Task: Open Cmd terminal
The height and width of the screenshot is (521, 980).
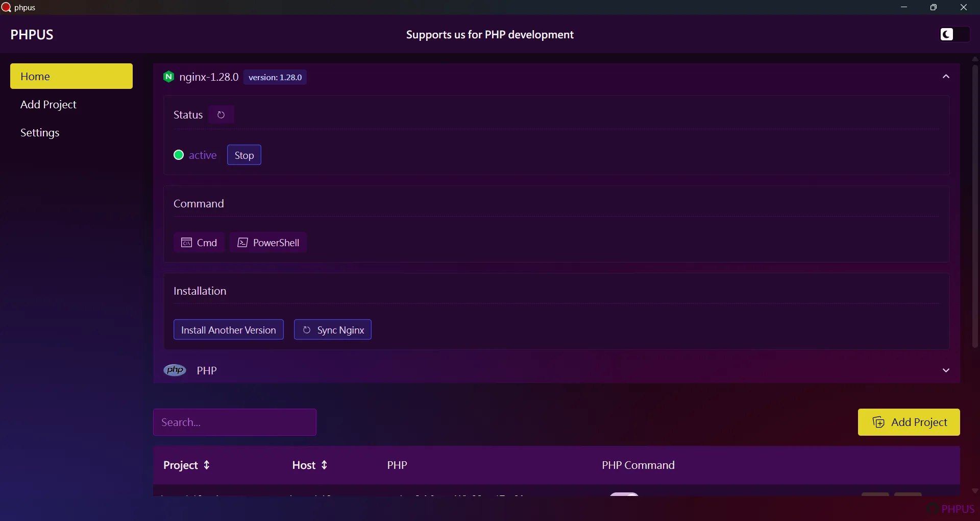Action: (199, 242)
